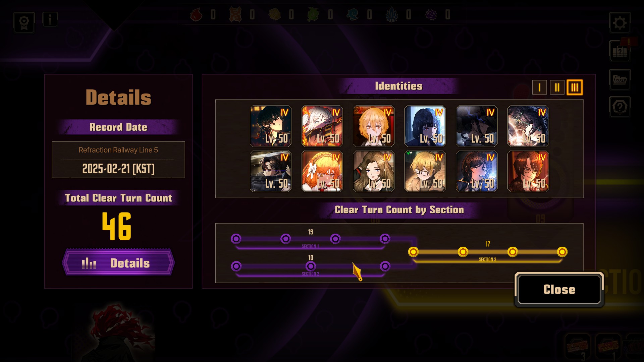Click the purple rose resource icon
Screen dimensions: 644x362
click(x=431, y=15)
